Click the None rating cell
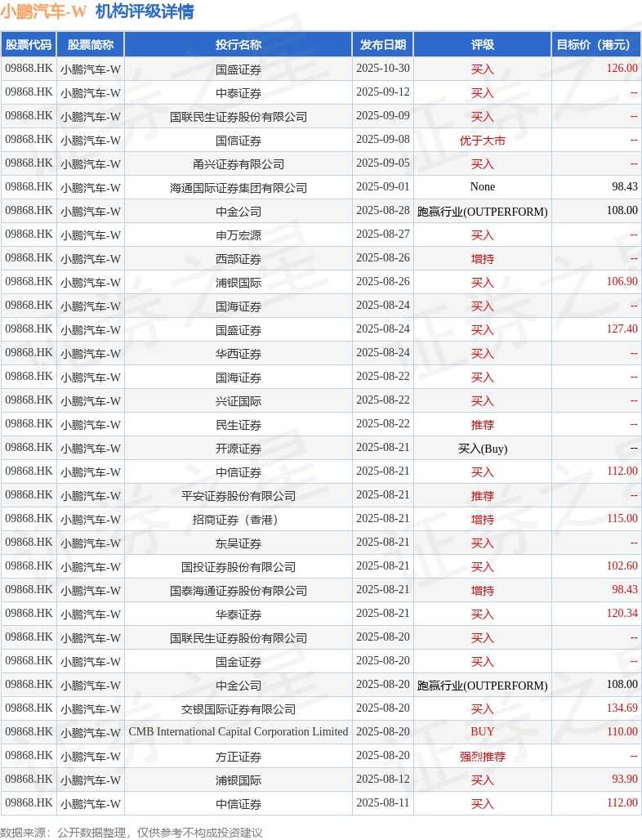Screen dimensions: 642x840 pyautogui.click(x=483, y=187)
